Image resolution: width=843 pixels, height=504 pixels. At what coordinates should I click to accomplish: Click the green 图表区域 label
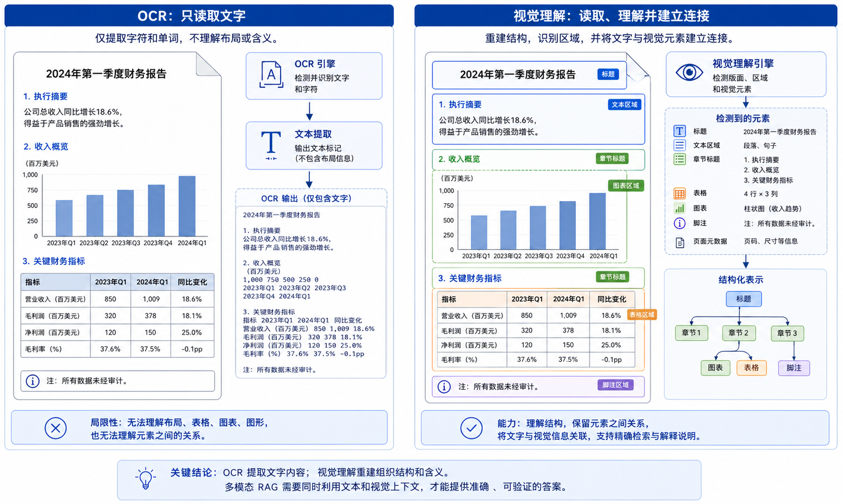pyautogui.click(x=626, y=185)
